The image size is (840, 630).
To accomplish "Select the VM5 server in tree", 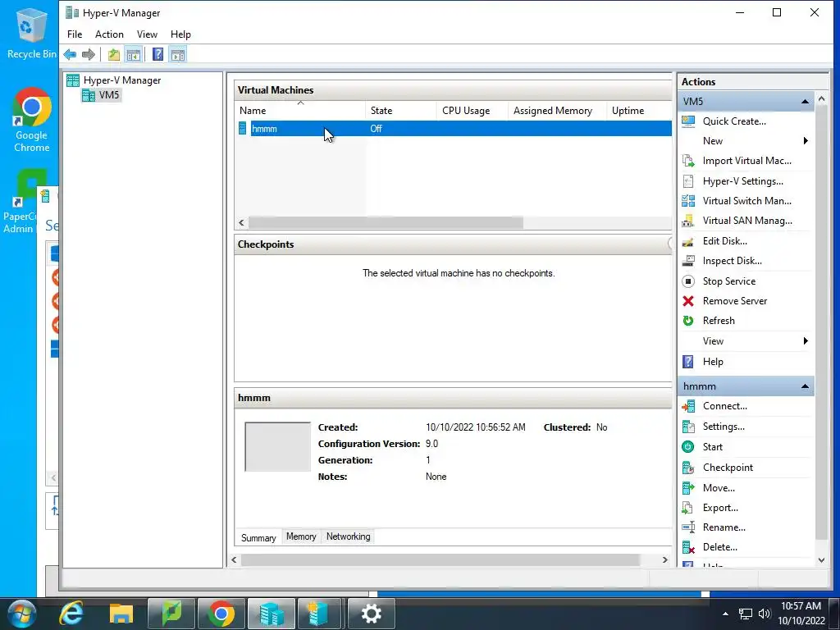I will click(x=109, y=95).
